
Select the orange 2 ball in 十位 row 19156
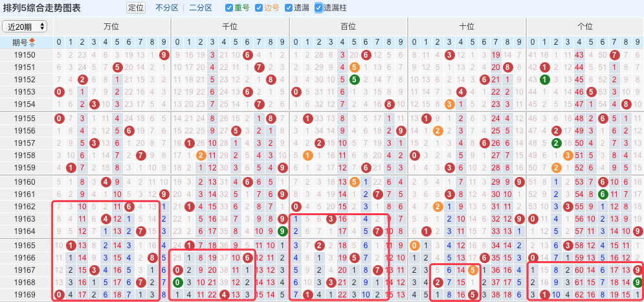[438, 132]
